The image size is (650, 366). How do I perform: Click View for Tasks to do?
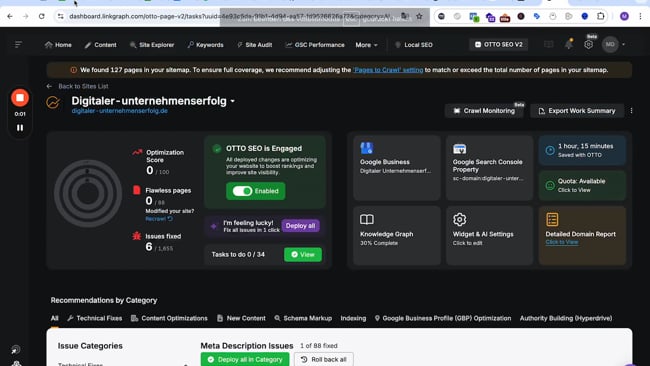(303, 255)
